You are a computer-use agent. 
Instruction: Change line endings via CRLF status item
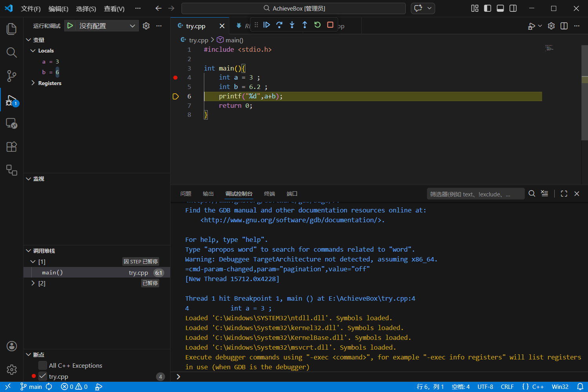coord(507,387)
